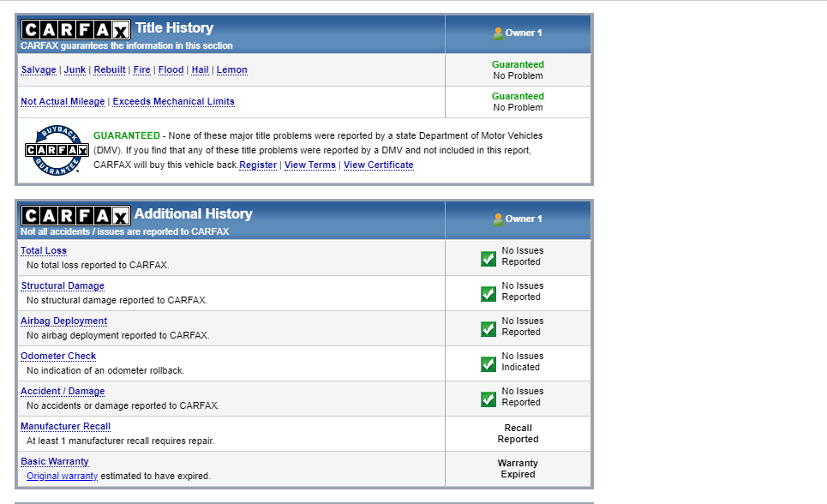Follow the Not Actual Mileage link

(x=63, y=101)
